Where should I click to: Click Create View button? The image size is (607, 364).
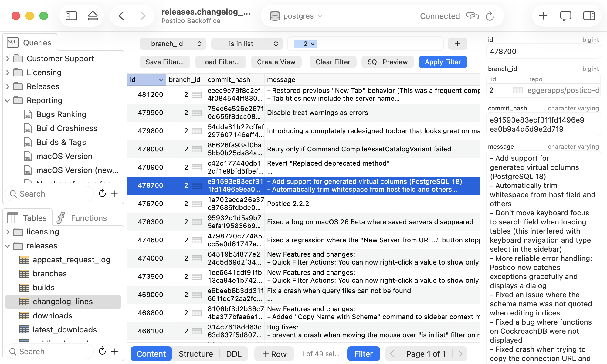(276, 62)
